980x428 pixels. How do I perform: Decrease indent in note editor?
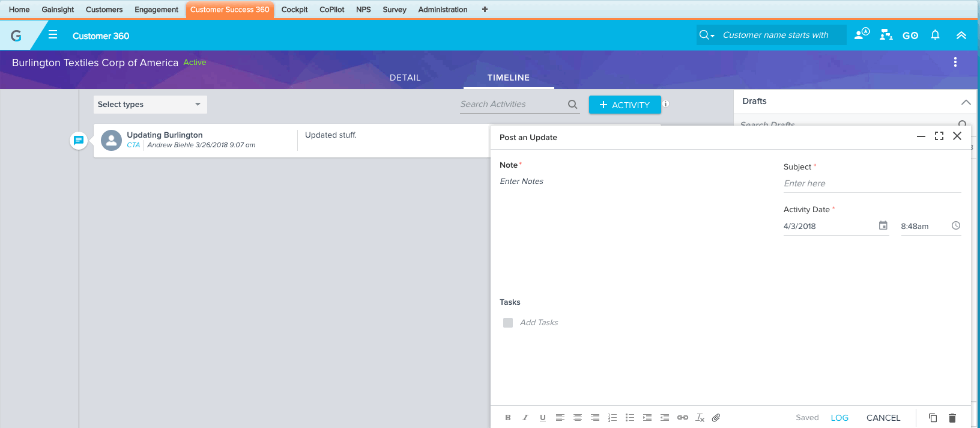click(665, 418)
